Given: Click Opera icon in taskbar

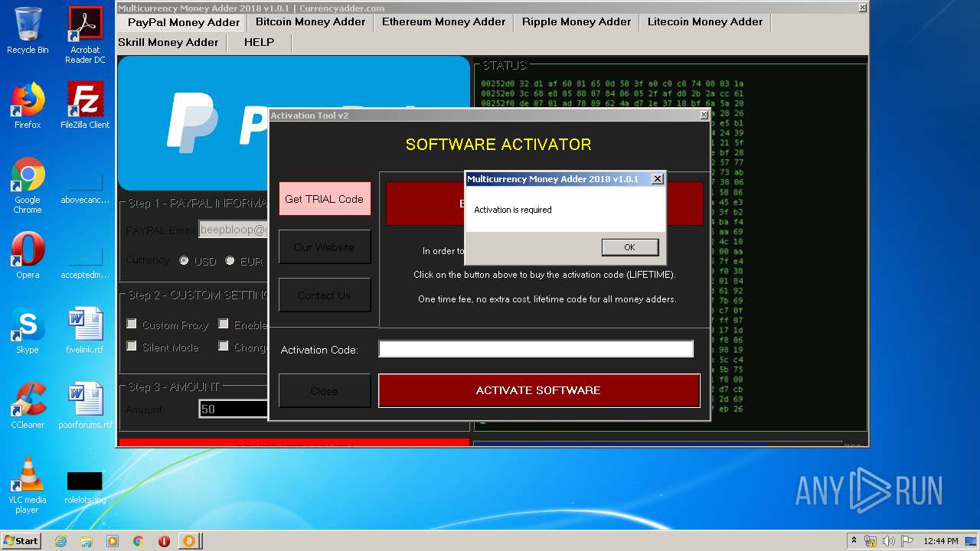Looking at the screenshot, I should click(164, 541).
